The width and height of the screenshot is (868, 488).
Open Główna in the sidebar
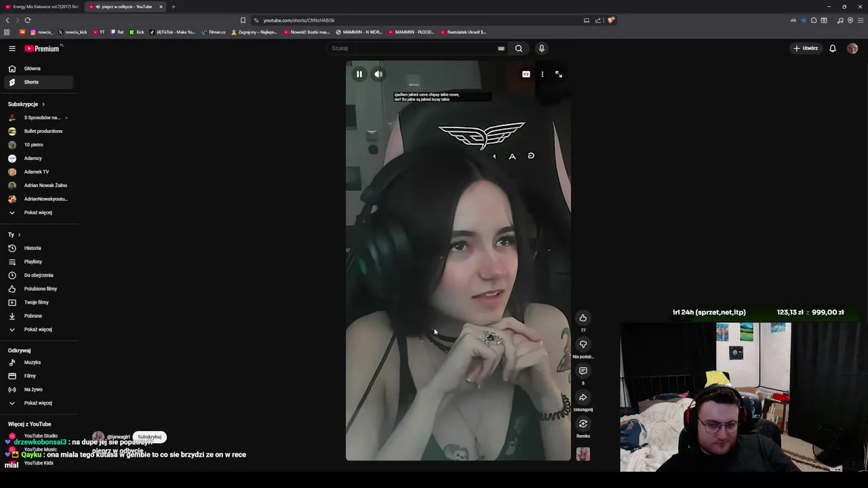coord(39,68)
